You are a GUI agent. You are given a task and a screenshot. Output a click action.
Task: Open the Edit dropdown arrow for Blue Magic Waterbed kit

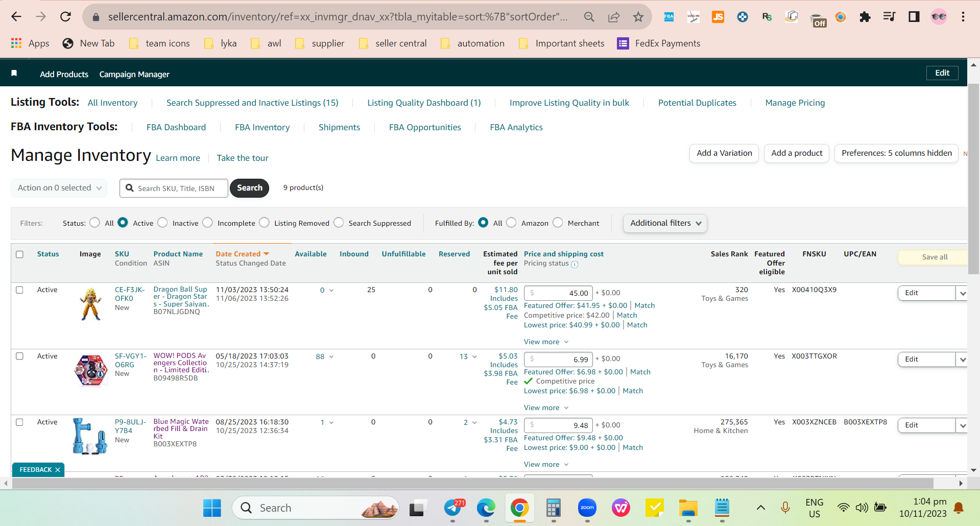962,425
